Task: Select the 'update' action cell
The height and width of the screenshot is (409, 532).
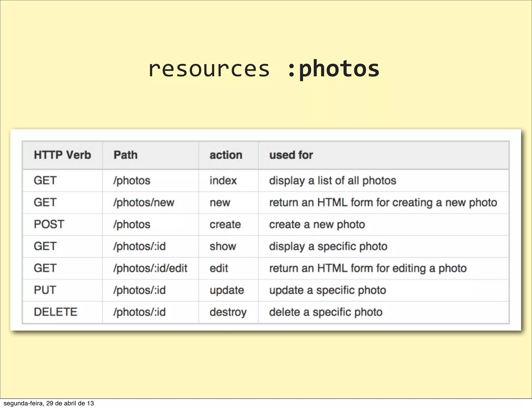Action: point(227,290)
